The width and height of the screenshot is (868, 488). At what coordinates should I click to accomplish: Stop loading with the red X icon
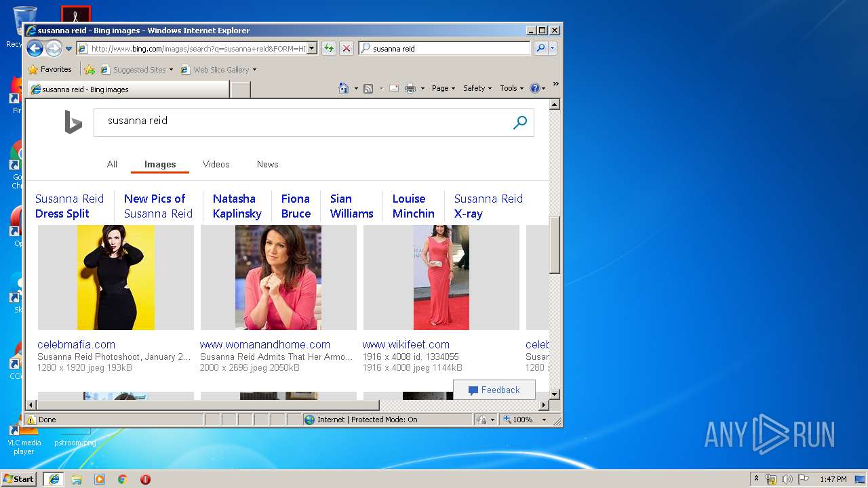click(x=347, y=48)
